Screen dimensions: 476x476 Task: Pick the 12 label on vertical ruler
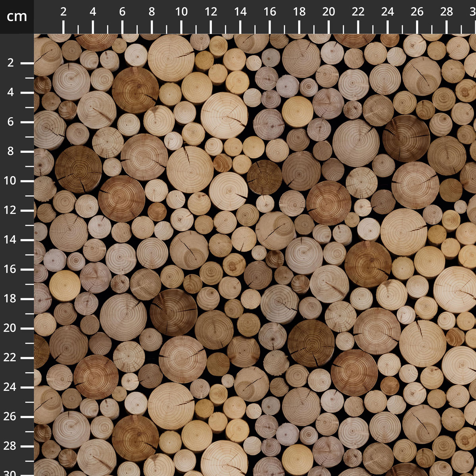[x=10, y=210]
